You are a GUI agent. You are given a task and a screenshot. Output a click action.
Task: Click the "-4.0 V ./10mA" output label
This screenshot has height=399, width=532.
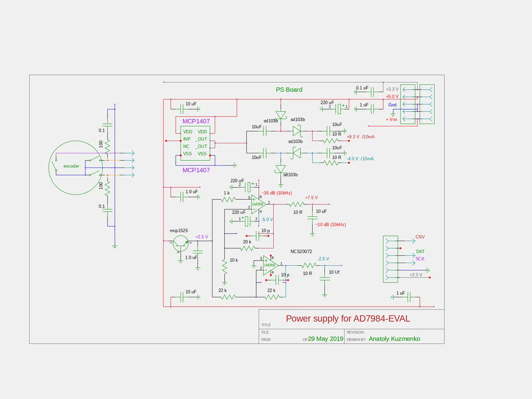[x=360, y=158]
